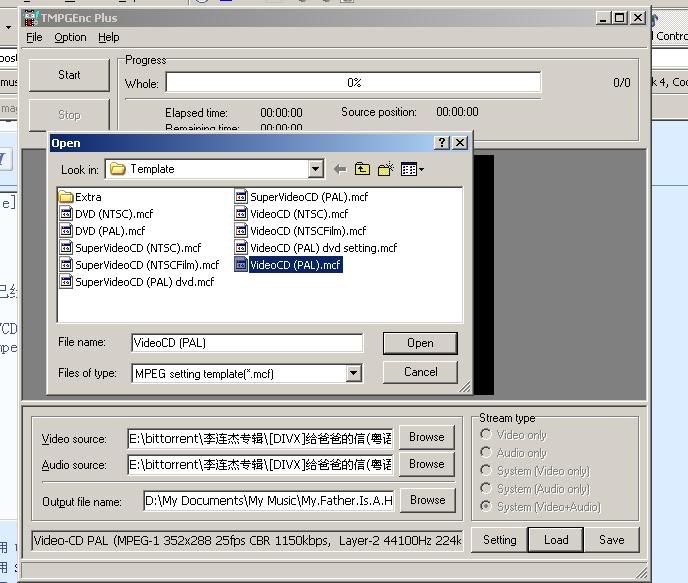Expand the Files of type dropdown arrow

click(353, 374)
